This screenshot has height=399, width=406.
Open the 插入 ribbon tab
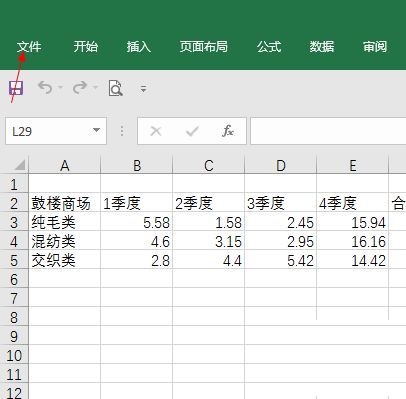[139, 47]
